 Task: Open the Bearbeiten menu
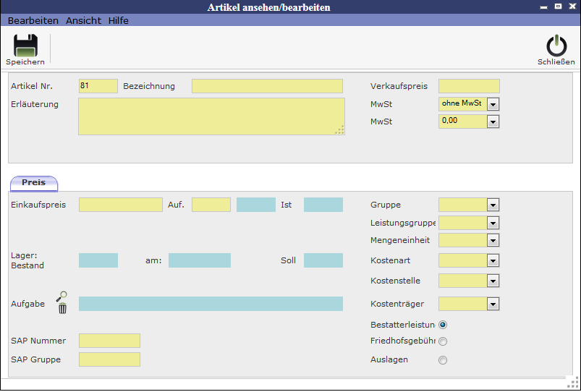coord(33,21)
